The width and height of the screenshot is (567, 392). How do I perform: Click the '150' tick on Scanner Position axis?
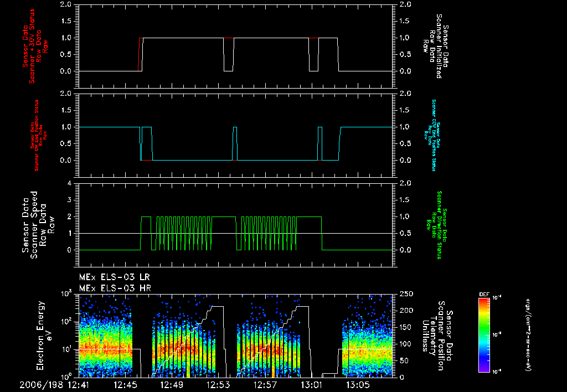(x=406, y=327)
